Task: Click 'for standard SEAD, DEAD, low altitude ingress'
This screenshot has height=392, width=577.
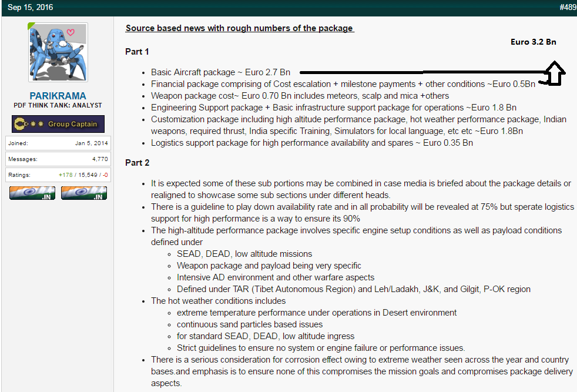Action: (266, 336)
